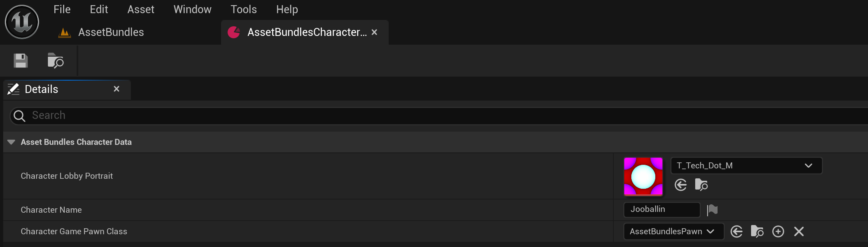Open the Help menu
Viewport: 868px width, 247px height.
click(x=287, y=9)
